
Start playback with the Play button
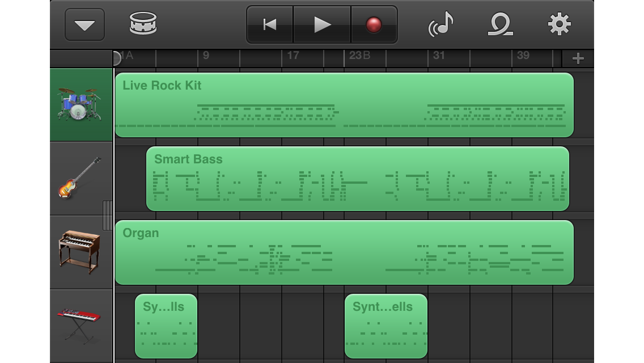[322, 24]
